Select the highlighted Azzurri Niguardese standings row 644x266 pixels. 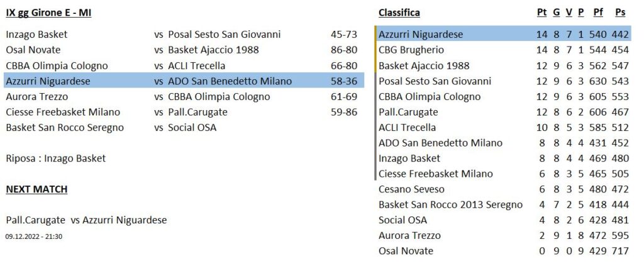(503, 35)
